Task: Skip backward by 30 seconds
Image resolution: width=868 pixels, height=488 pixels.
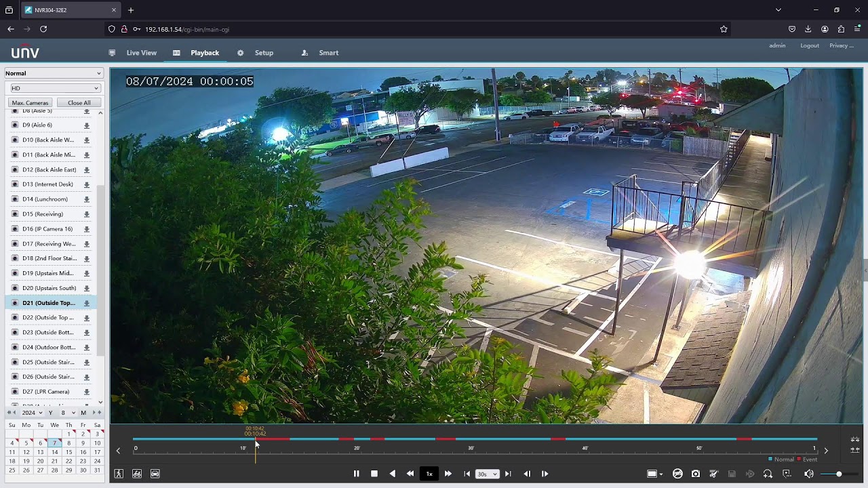Action: tap(467, 474)
